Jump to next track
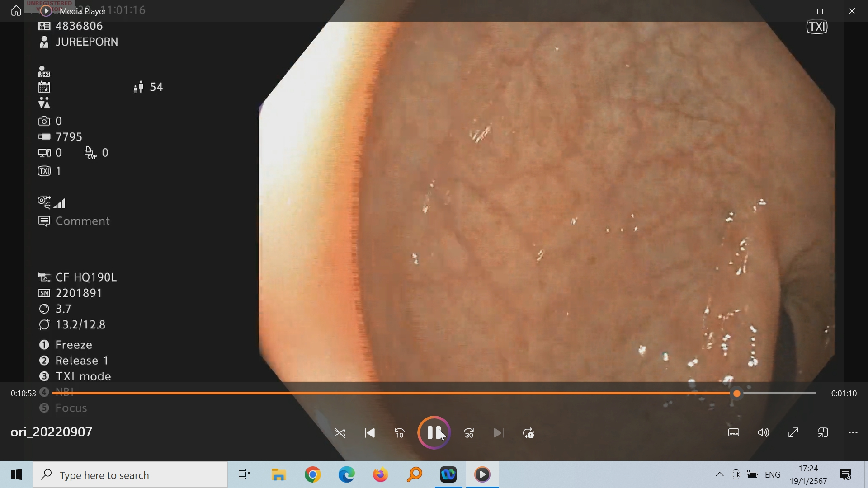Viewport: 868px width, 488px height. click(x=499, y=433)
